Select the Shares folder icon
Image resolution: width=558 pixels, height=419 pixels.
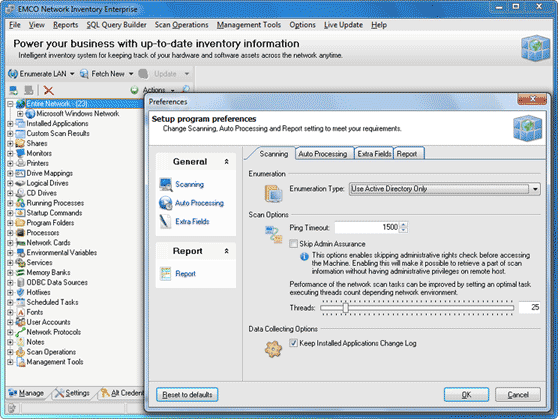[20, 143]
